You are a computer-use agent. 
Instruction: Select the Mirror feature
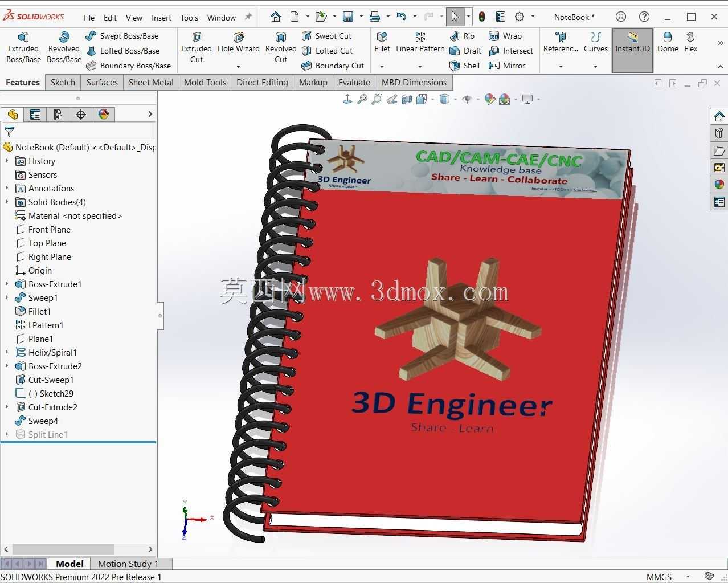click(507, 66)
